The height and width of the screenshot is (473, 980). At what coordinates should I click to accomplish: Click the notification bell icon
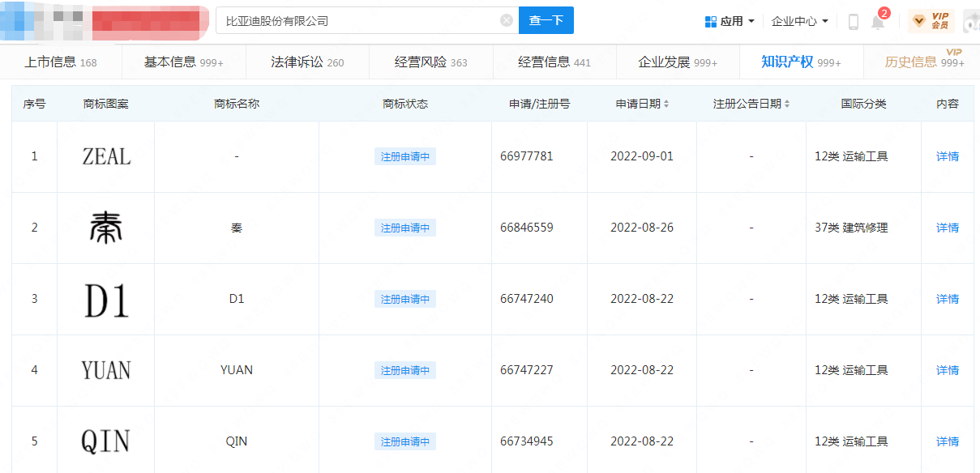(878, 22)
